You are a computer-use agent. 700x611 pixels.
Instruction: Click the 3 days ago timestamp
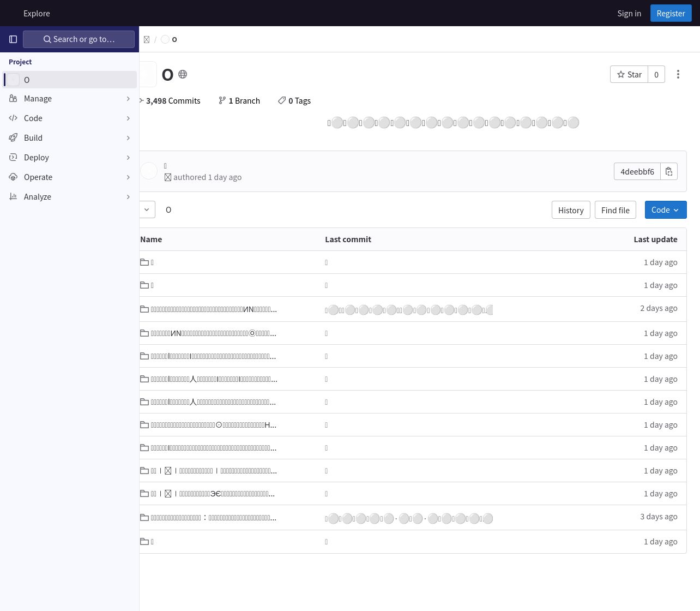pyautogui.click(x=659, y=517)
